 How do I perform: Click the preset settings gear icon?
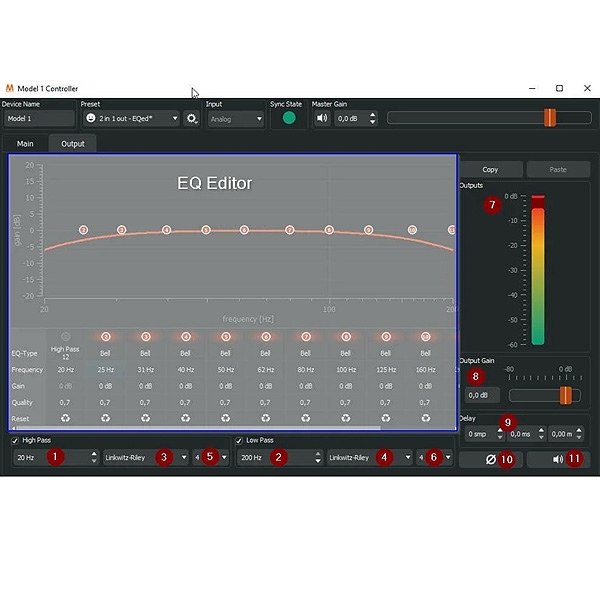[192, 118]
